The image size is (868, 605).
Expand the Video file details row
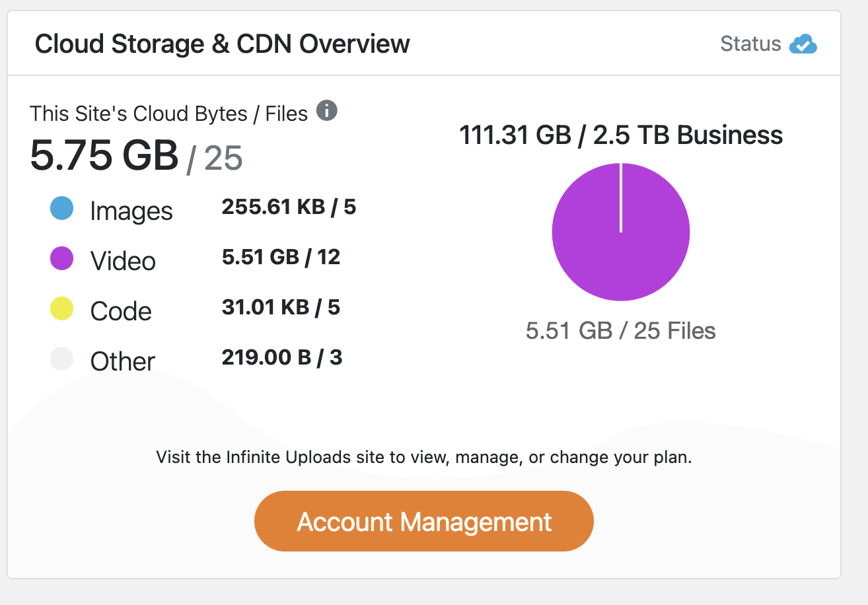pos(281,257)
